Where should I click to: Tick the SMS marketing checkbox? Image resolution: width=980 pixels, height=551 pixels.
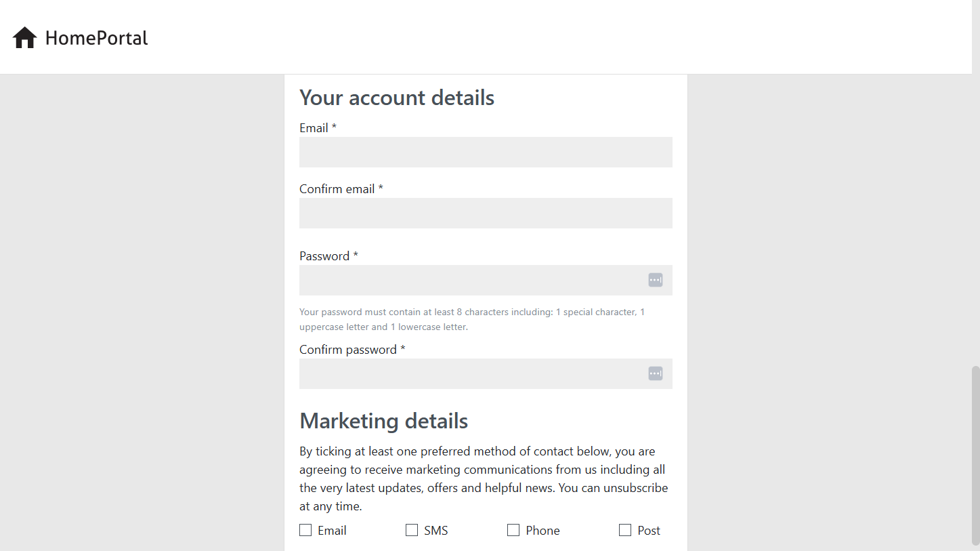click(412, 530)
